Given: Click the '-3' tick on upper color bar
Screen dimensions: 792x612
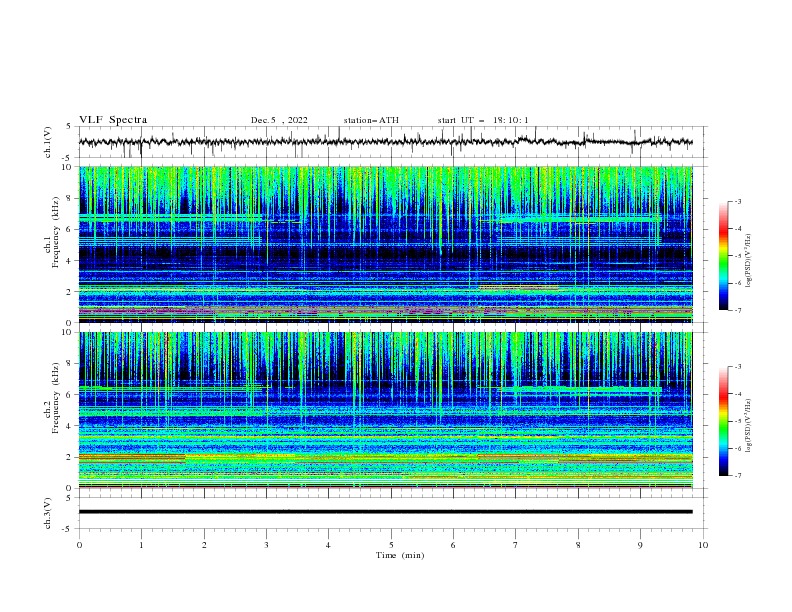Looking at the screenshot, I should (x=737, y=201).
